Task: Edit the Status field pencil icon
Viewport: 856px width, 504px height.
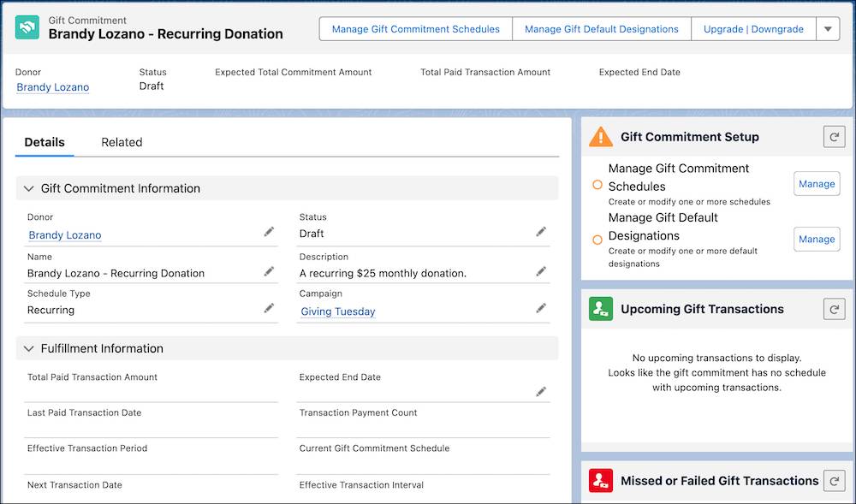Action: [x=540, y=233]
